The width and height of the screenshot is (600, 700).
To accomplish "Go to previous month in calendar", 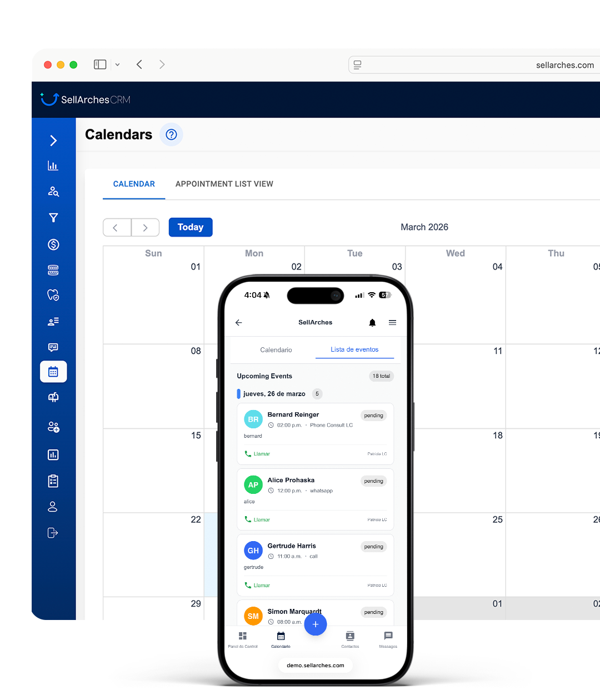I will pos(117,227).
